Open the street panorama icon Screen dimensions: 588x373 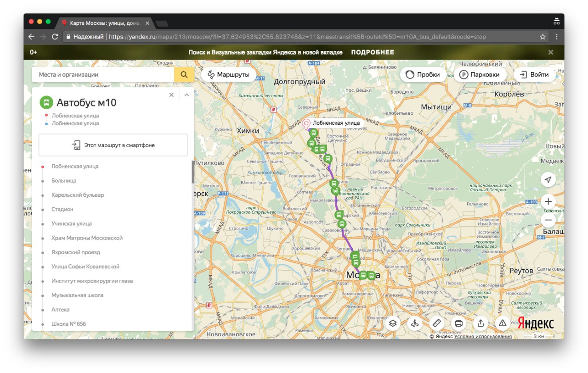pyautogui.click(x=414, y=323)
